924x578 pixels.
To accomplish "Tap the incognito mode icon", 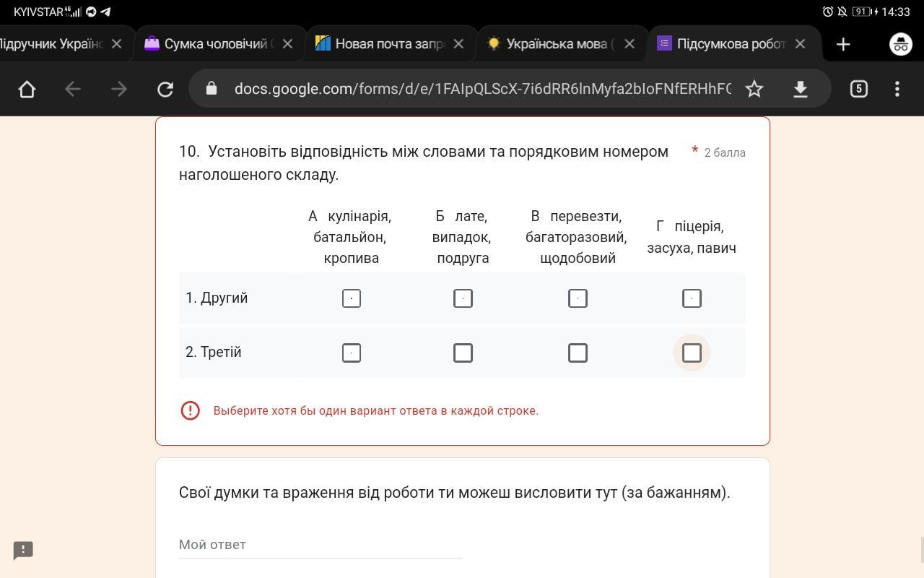I will [901, 44].
